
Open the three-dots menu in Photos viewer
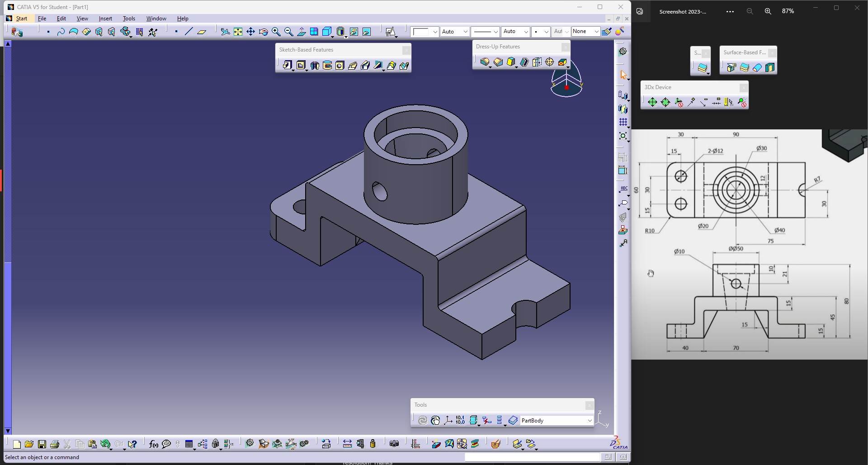[x=730, y=11]
